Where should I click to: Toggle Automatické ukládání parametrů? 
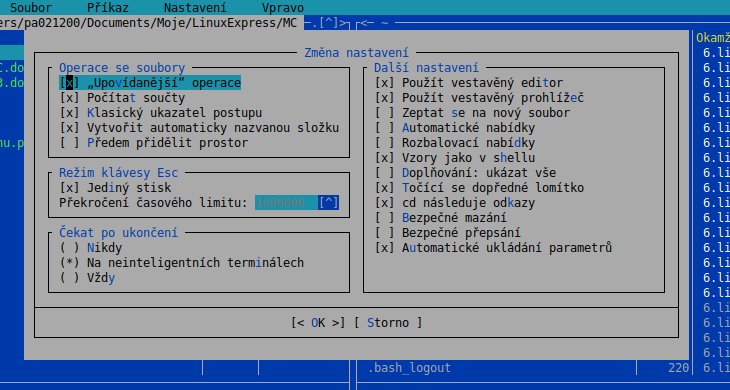[x=493, y=247]
